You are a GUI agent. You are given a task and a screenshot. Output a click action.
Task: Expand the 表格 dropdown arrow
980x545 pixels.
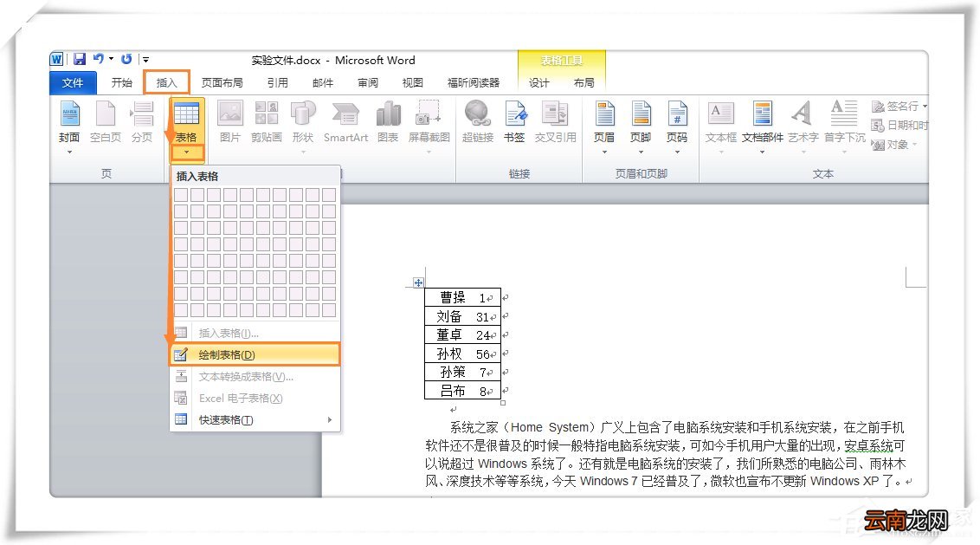tap(186, 152)
